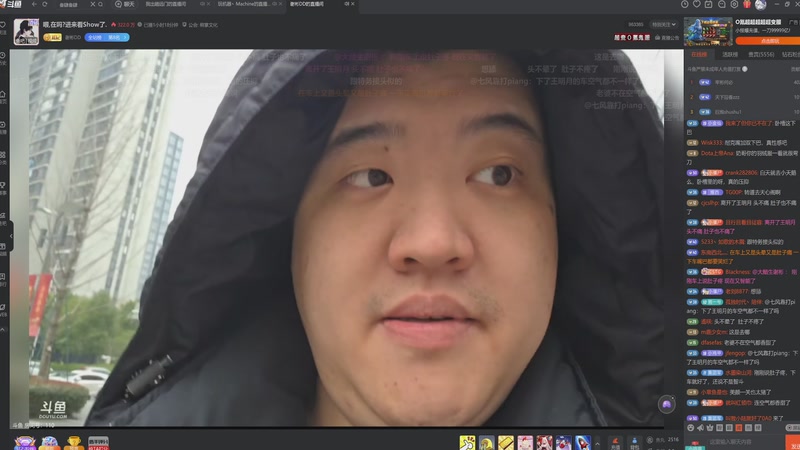Open settings hexagon icon in title bar
800x450 pixels.
[734, 4]
